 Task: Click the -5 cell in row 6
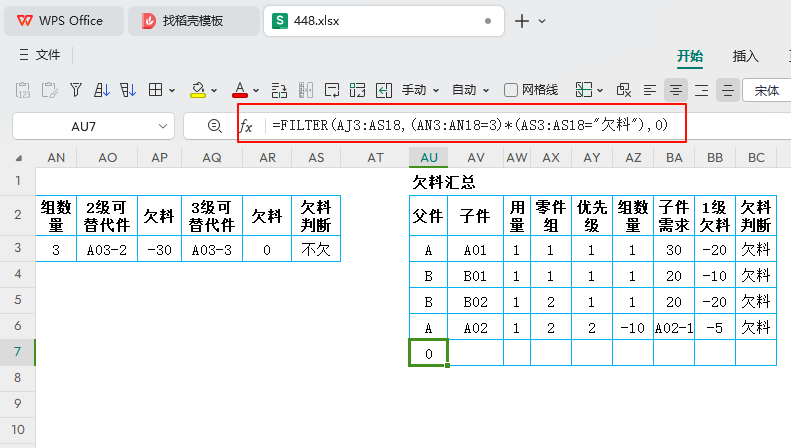[715, 328]
